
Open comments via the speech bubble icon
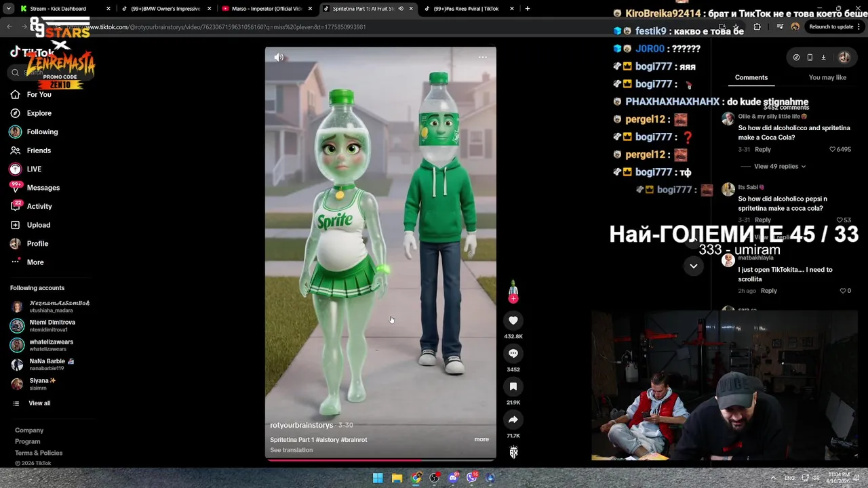point(513,353)
